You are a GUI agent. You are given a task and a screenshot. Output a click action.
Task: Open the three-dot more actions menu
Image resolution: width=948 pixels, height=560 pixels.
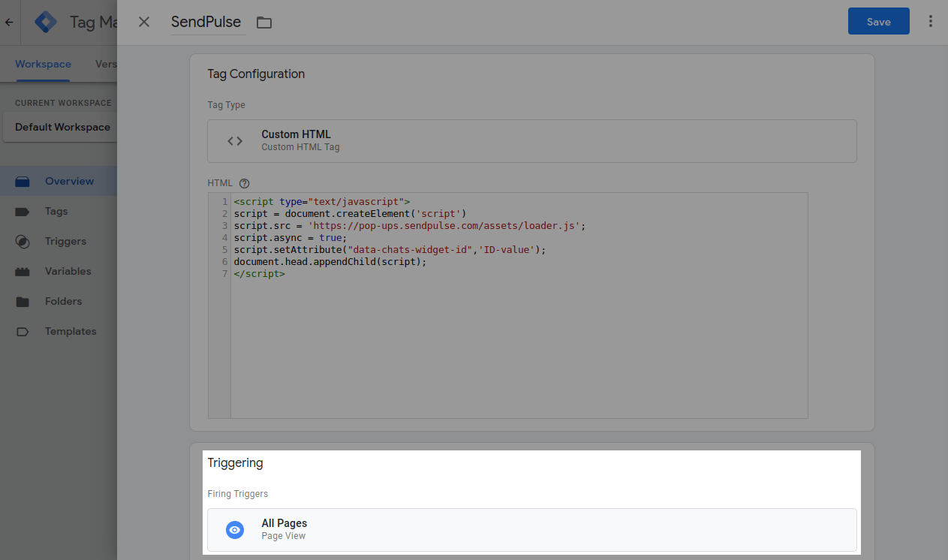pos(931,22)
